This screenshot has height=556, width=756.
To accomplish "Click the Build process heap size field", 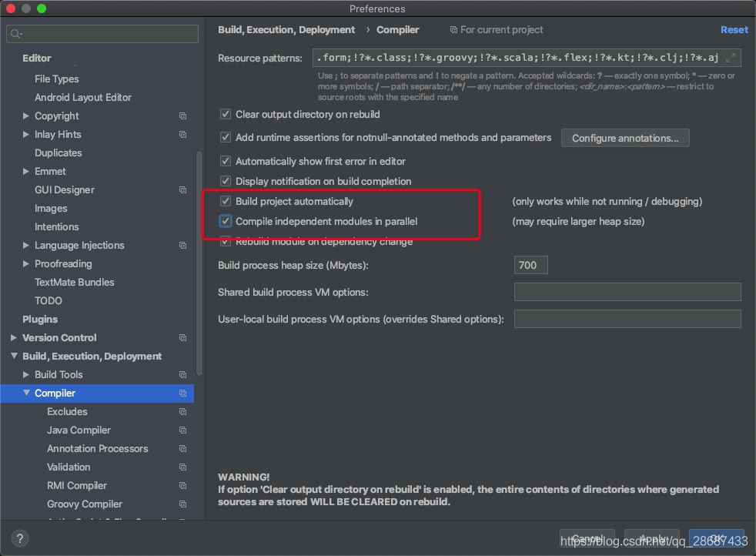I will (x=530, y=265).
